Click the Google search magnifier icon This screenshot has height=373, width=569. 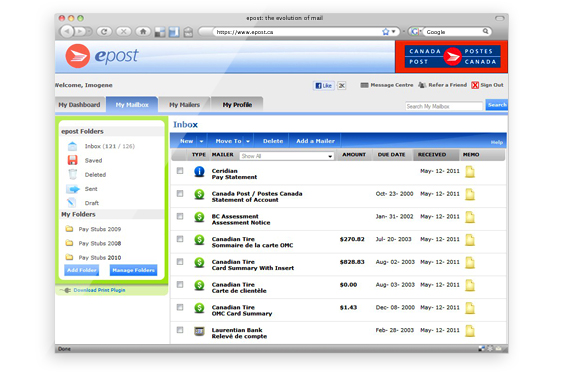tap(485, 32)
